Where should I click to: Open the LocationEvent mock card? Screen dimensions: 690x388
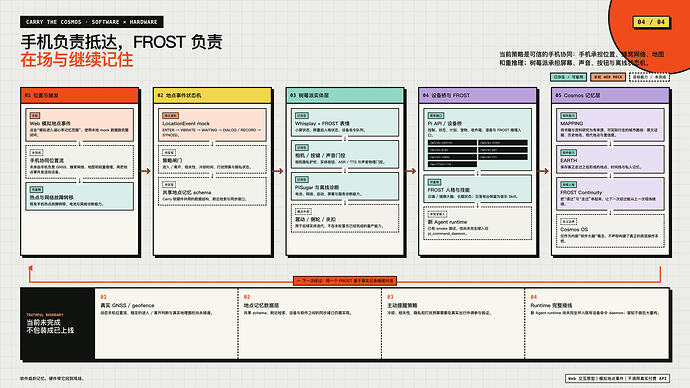[x=212, y=125]
